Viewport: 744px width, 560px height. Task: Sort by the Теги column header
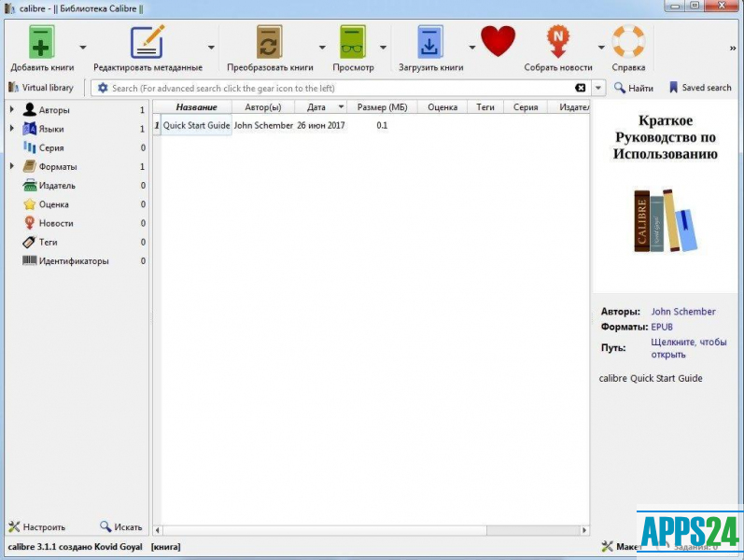click(484, 107)
